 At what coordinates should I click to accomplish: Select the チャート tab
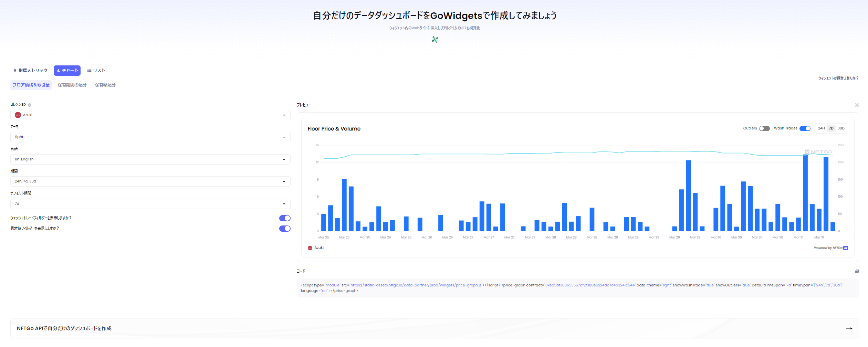click(x=67, y=71)
